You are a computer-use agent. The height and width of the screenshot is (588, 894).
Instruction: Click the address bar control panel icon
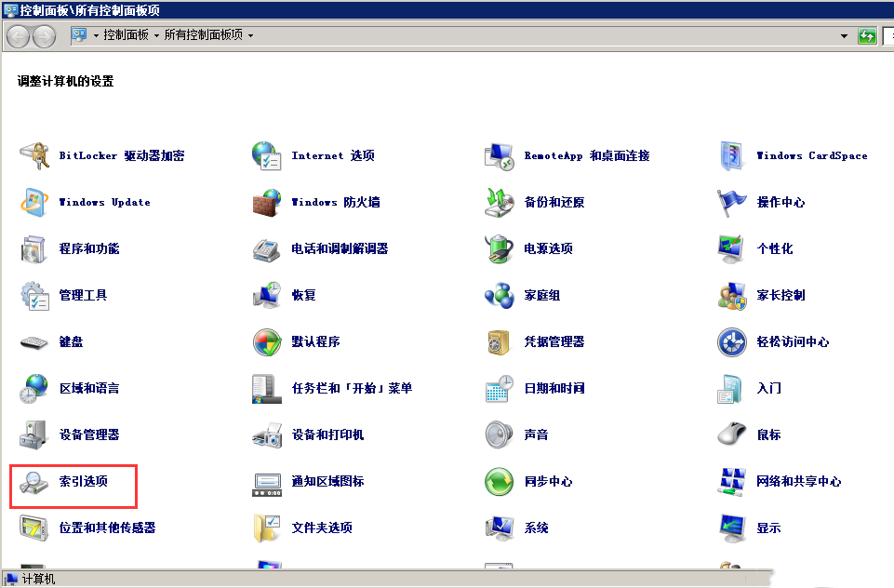tap(79, 35)
